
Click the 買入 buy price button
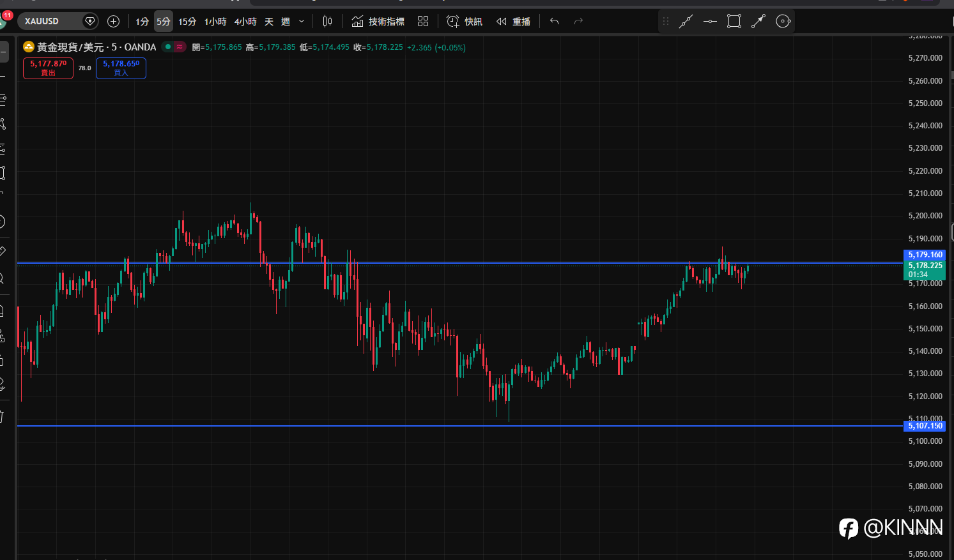pyautogui.click(x=121, y=68)
